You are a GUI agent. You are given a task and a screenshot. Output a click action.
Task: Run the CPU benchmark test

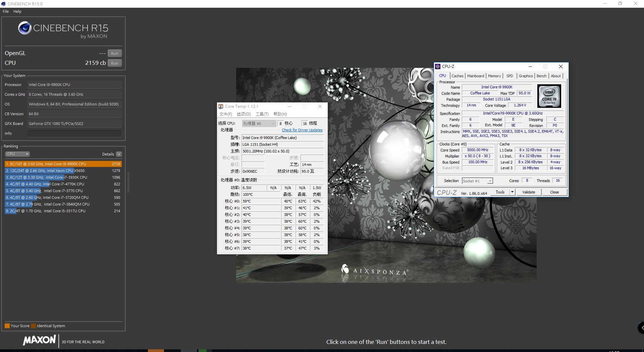pyautogui.click(x=114, y=63)
